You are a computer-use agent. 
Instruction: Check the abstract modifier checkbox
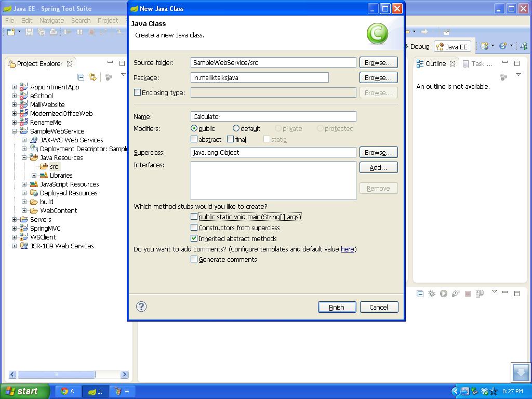[x=194, y=139]
